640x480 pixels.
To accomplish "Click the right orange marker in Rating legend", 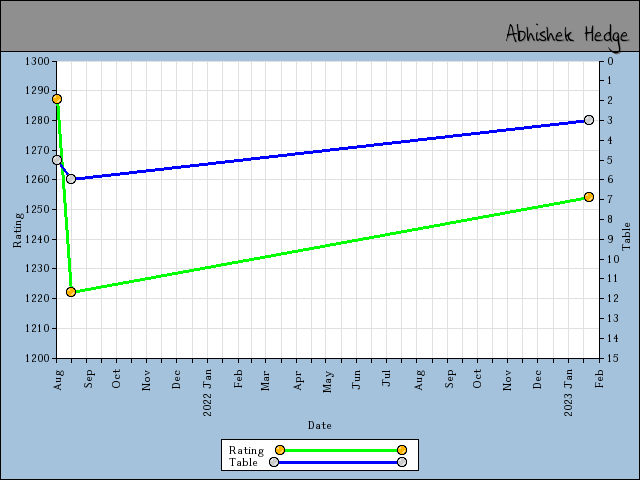I will click(402, 450).
